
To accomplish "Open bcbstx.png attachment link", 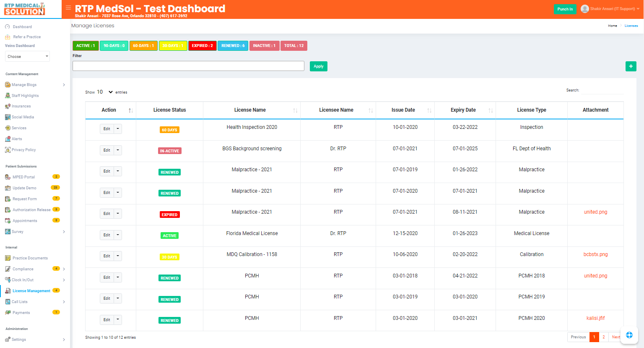I will (x=595, y=254).
